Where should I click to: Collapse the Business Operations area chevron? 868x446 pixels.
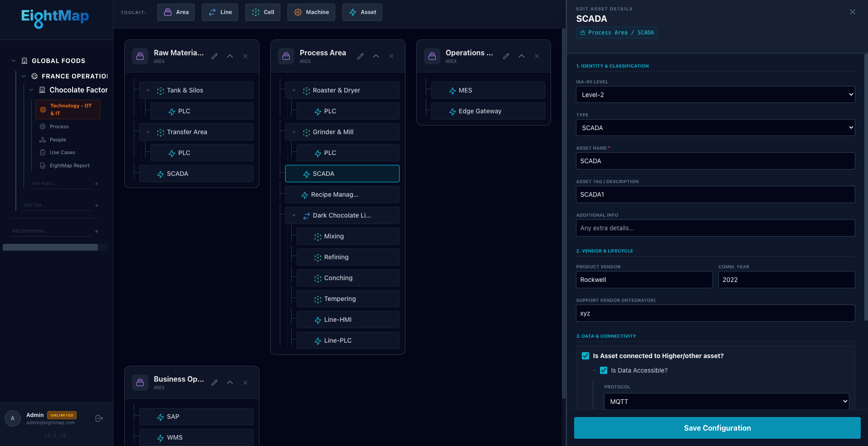click(x=230, y=383)
